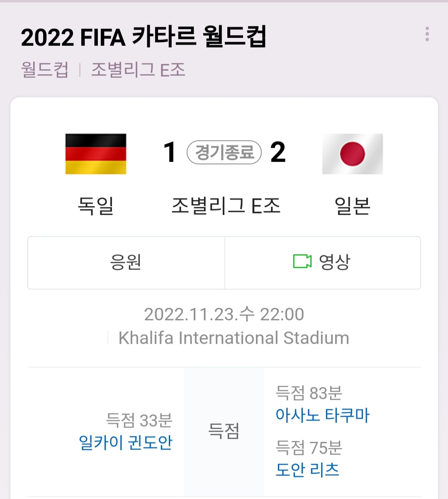Tap the German flag icon
The height and width of the screenshot is (499, 448).
(96, 154)
